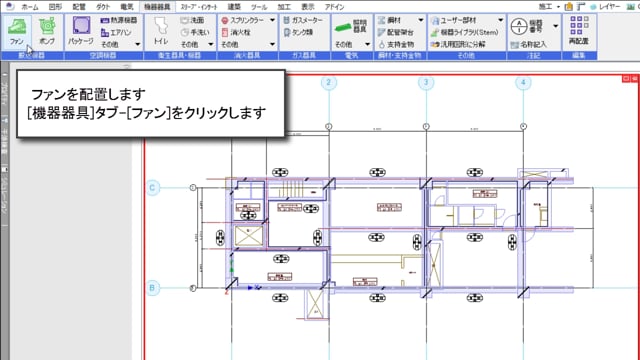The image size is (640, 360).
Task: Click the 再配置 edit tool
Action: point(579,31)
